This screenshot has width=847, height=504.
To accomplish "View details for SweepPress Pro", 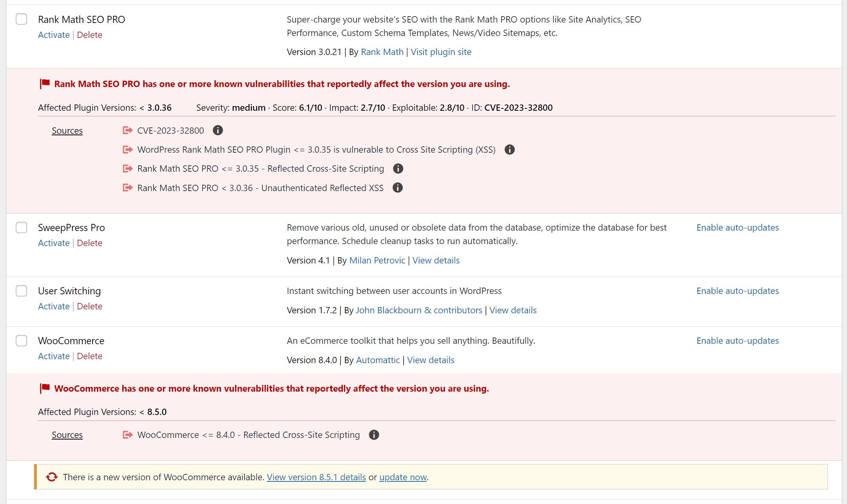I will click(436, 260).
